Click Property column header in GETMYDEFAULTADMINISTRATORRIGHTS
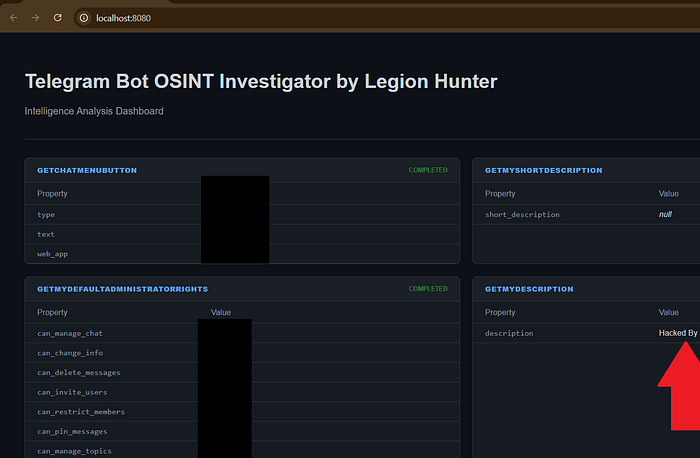 point(52,312)
